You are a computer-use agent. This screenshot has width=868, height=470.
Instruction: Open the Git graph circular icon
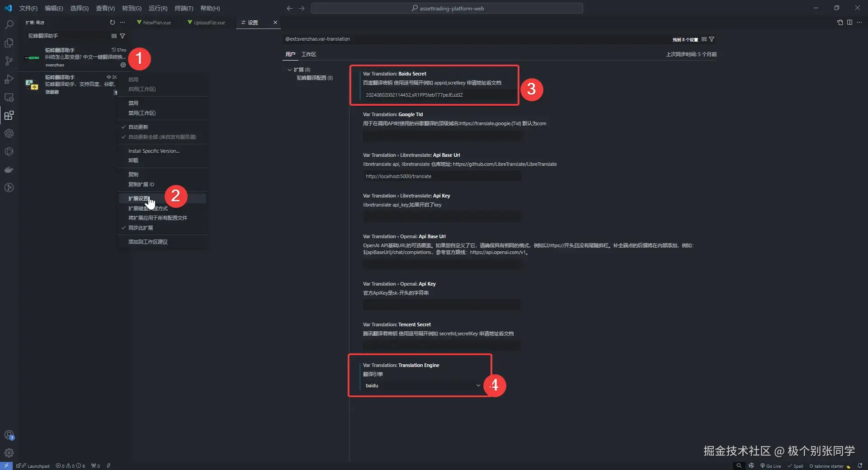9,188
